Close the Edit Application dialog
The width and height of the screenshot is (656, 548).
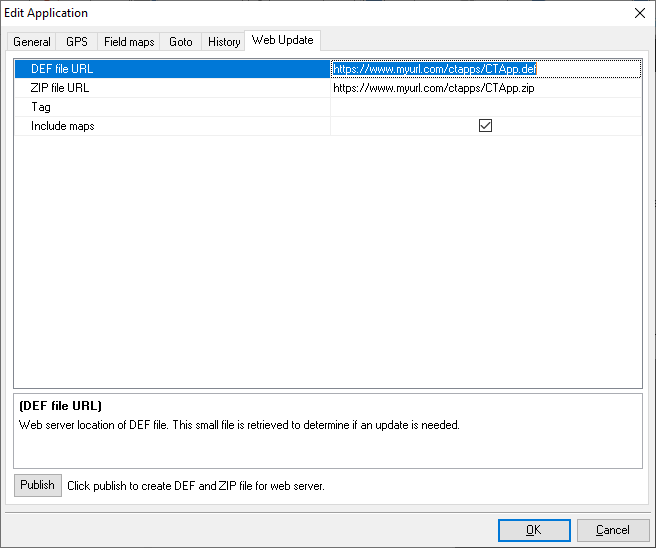point(639,13)
